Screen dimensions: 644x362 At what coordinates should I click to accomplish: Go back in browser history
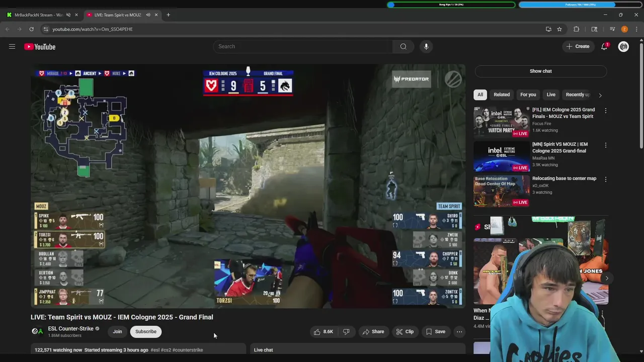8,29
